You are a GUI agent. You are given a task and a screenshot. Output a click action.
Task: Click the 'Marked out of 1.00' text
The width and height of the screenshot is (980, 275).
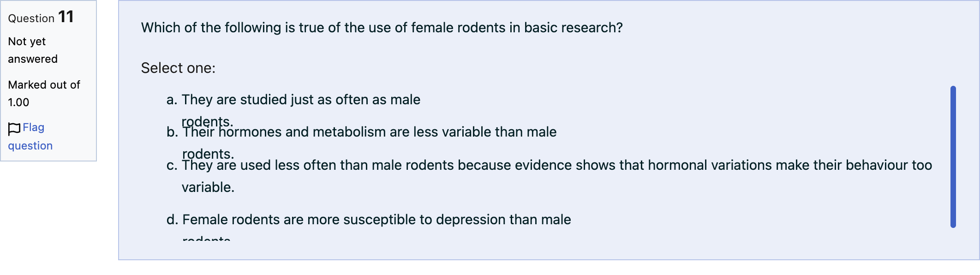pyautogui.click(x=44, y=94)
